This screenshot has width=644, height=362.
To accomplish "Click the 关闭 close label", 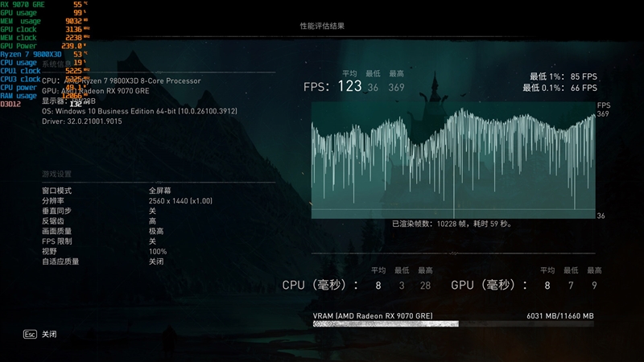I will pyautogui.click(x=49, y=333).
